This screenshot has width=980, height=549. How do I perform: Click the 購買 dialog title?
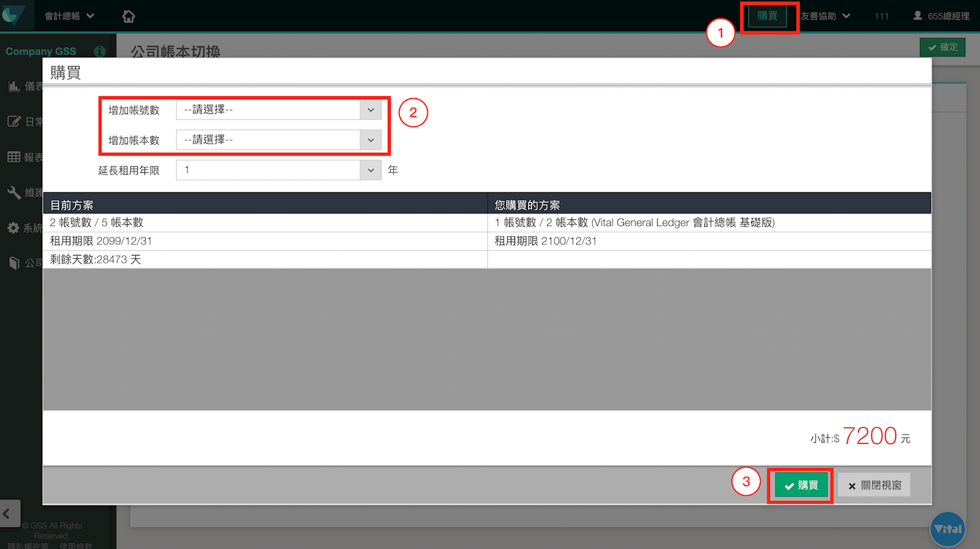(x=66, y=73)
